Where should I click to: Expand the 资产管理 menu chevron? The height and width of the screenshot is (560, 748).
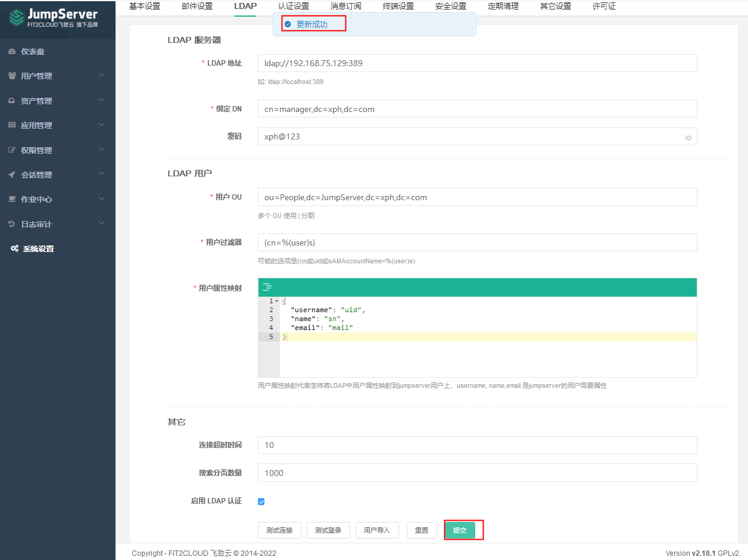point(101,101)
